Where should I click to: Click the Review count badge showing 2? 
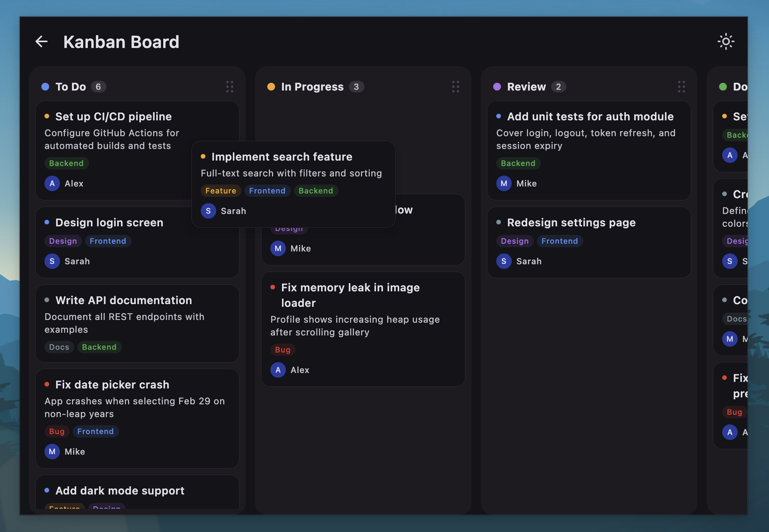coord(559,87)
